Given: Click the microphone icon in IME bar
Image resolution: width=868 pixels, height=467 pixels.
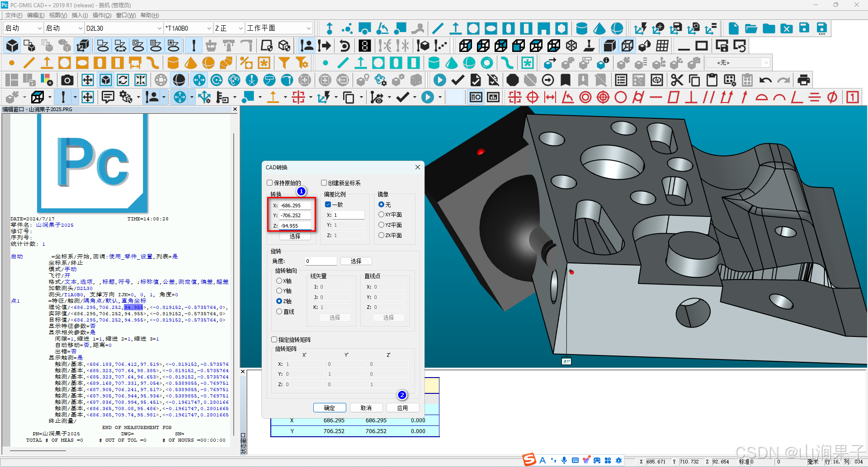Looking at the screenshot, I should point(564,460).
